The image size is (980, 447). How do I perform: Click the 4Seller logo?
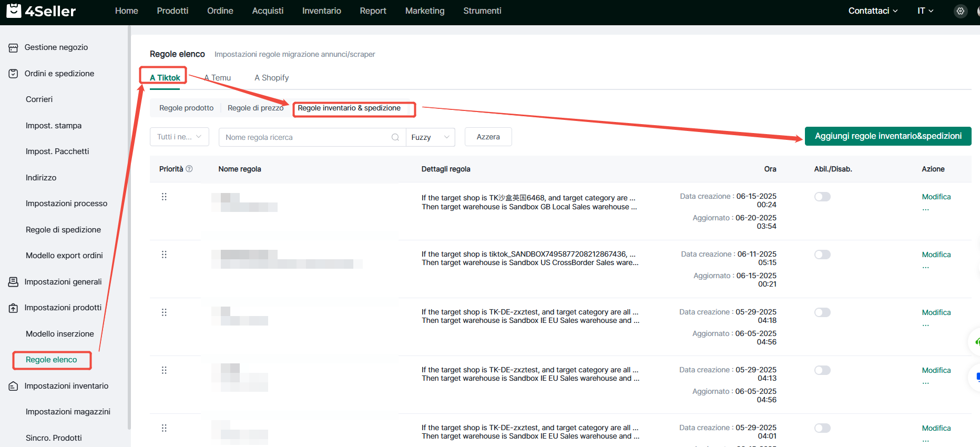click(x=41, y=11)
